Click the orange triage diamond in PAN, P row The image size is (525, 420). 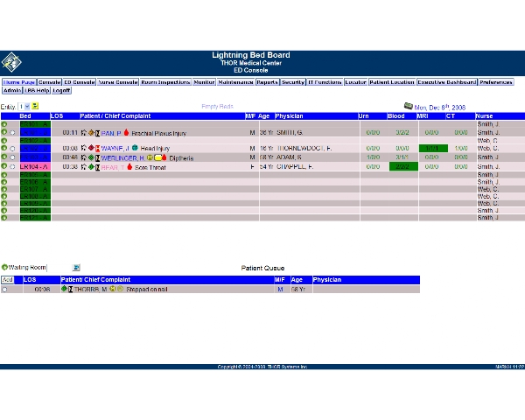(91, 133)
